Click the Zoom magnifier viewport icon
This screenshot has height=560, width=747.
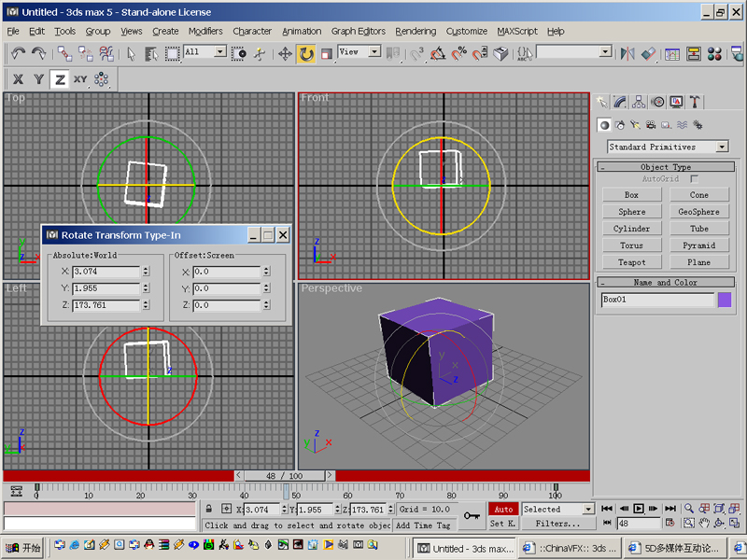point(688,509)
